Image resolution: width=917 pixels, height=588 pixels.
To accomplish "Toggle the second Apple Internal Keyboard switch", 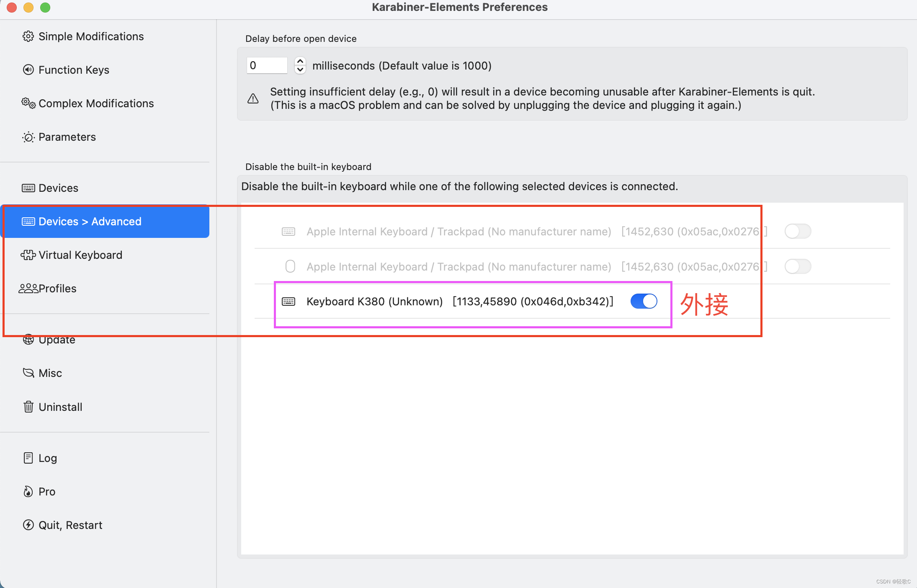I will point(797,266).
